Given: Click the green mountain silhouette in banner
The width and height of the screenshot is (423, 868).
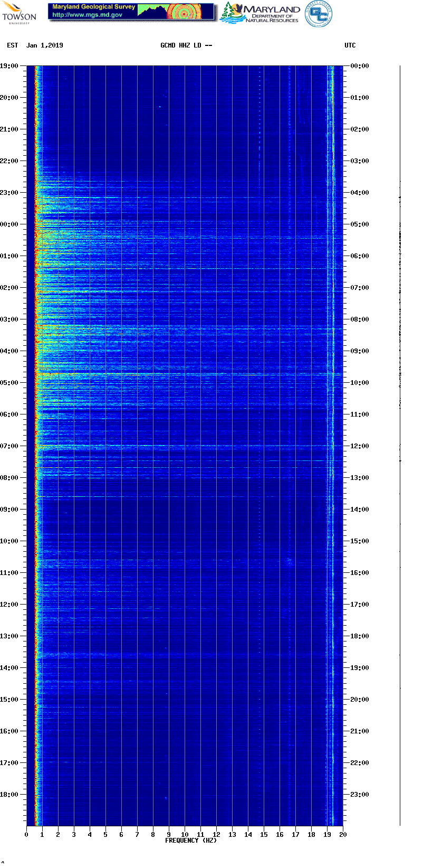Looking at the screenshot, I should [152, 12].
